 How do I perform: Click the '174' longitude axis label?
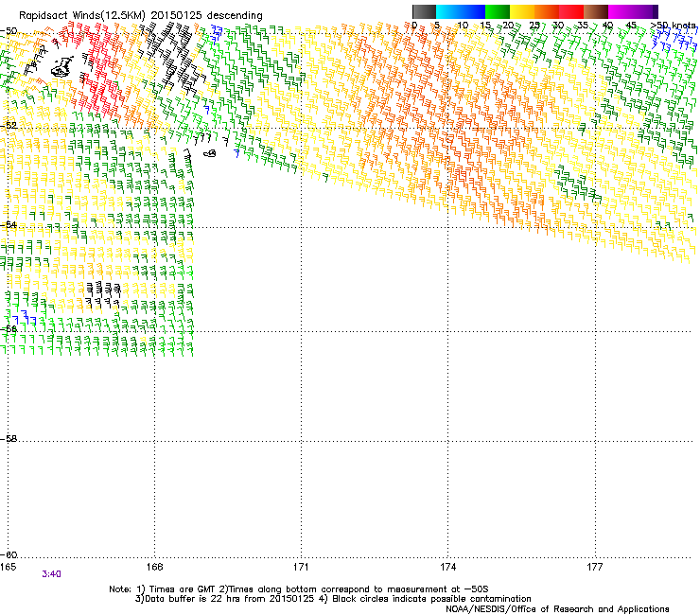pos(447,567)
